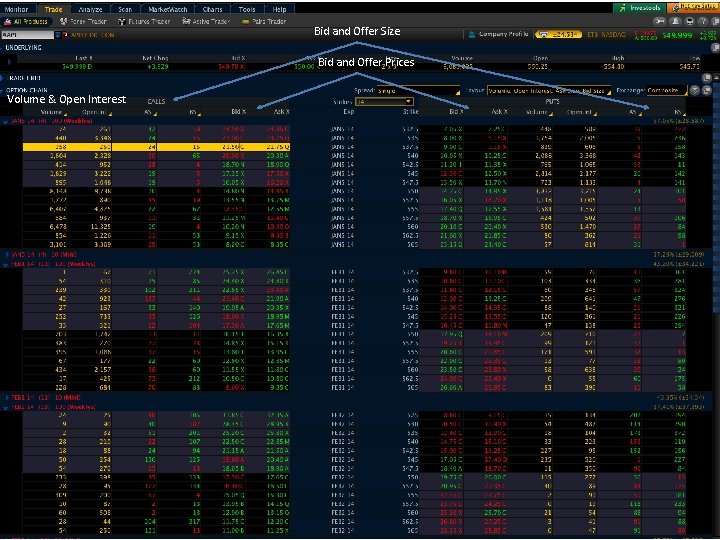Viewport: 720px width, 540px height.
Task: Click the AAPL symbol input field
Action: tap(28, 35)
